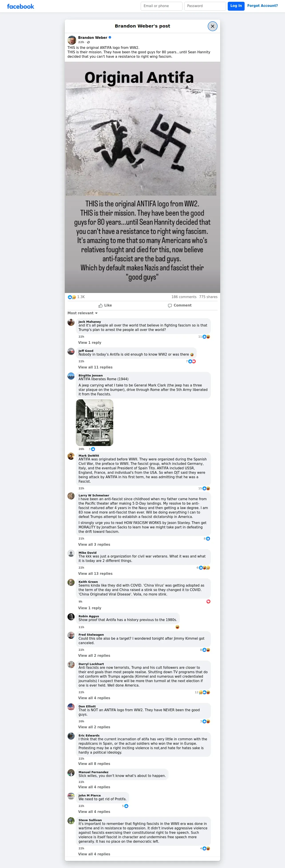The height and width of the screenshot is (868, 285).
Task: View the 186 comments count
Action: pyautogui.click(x=184, y=297)
